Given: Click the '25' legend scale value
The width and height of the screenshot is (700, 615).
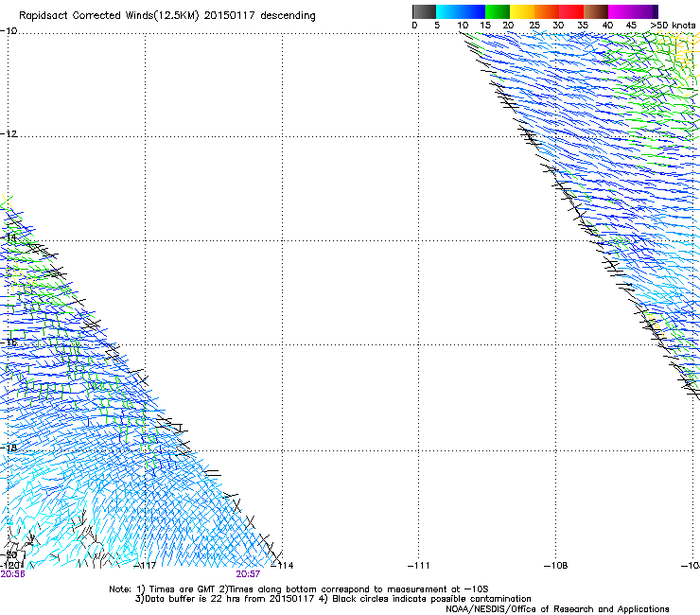Looking at the screenshot, I should coord(534,26).
